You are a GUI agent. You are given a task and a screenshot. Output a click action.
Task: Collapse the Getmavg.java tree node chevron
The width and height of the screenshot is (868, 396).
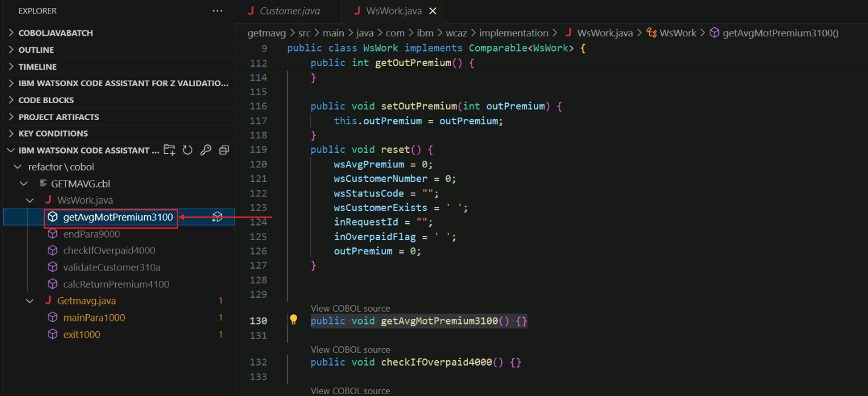[30, 301]
